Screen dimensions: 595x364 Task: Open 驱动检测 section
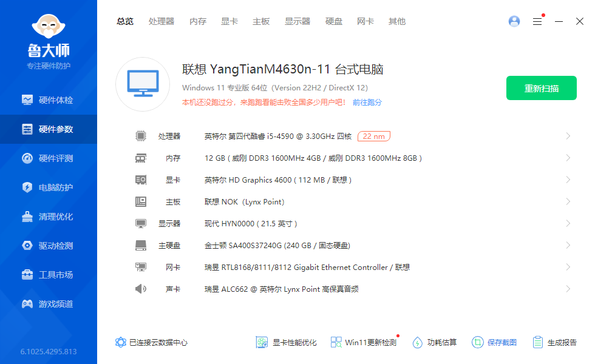point(49,246)
